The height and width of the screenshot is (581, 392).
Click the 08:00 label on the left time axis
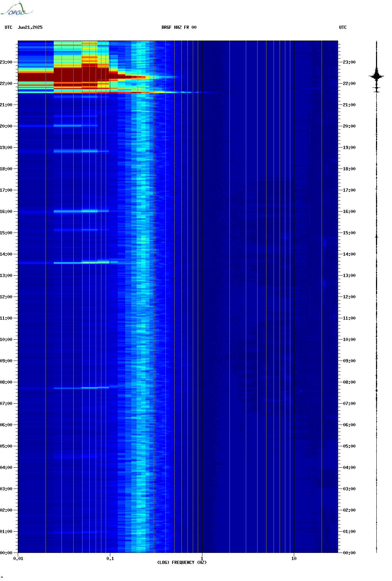pyautogui.click(x=6, y=382)
